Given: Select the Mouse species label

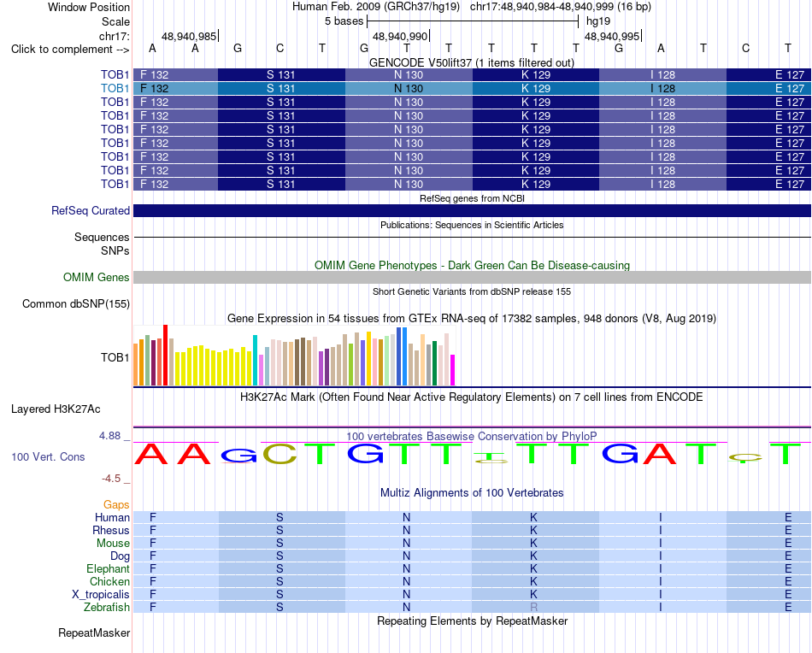Looking at the screenshot, I should pos(113,544).
